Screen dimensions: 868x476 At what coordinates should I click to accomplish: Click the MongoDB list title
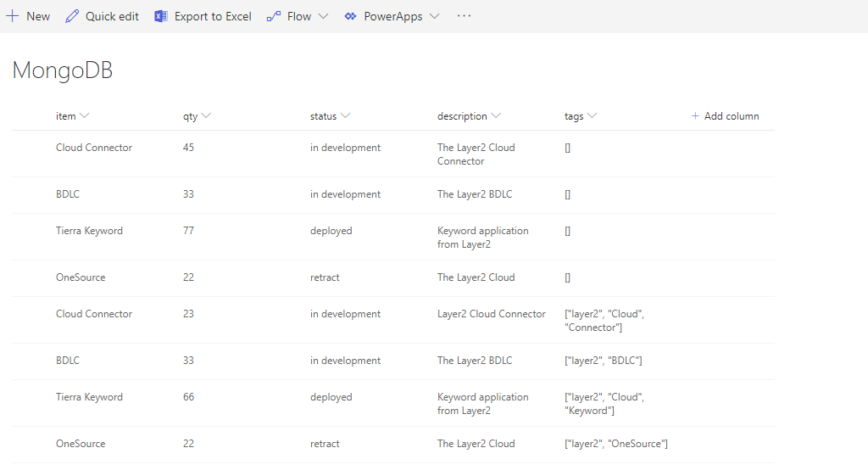tap(63, 71)
